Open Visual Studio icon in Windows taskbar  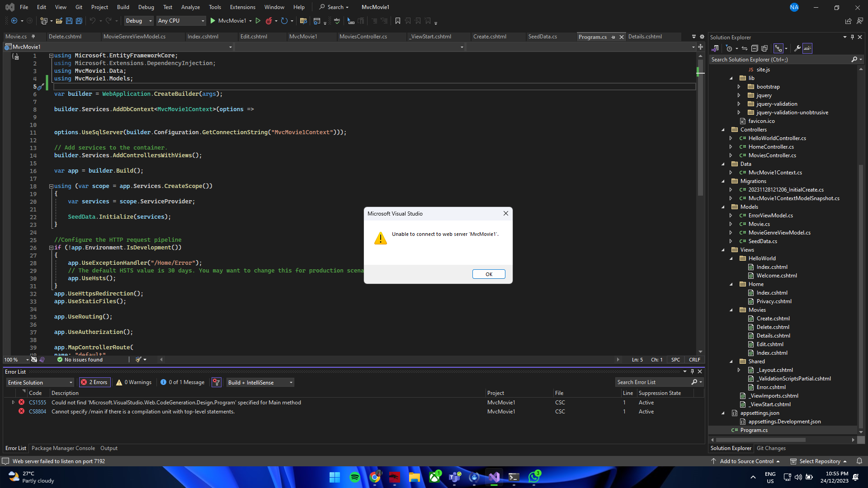pos(494,477)
